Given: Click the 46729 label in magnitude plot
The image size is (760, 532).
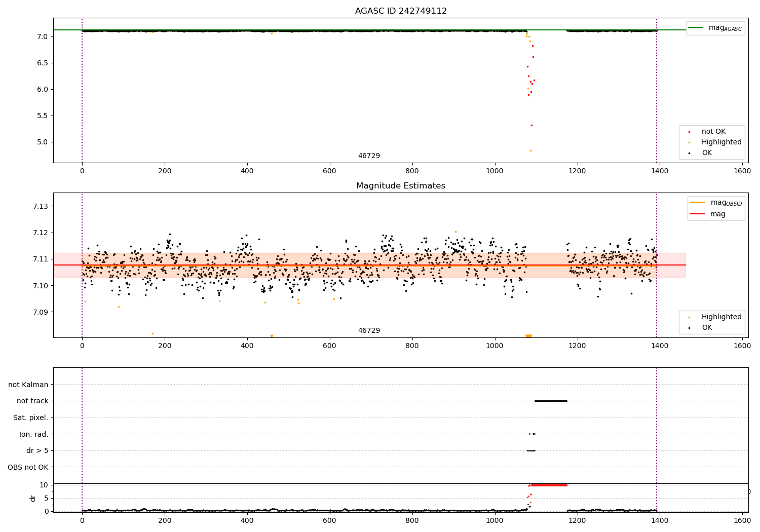Looking at the screenshot, I should (x=369, y=331).
